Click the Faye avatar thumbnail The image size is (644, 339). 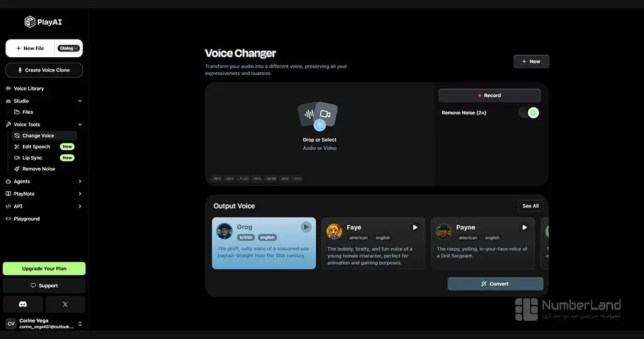click(x=335, y=231)
